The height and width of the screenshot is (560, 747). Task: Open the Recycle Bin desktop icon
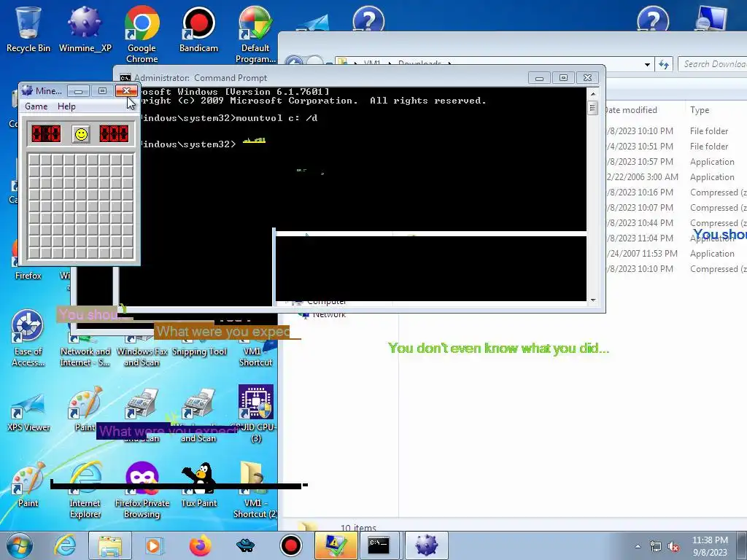tap(28, 29)
